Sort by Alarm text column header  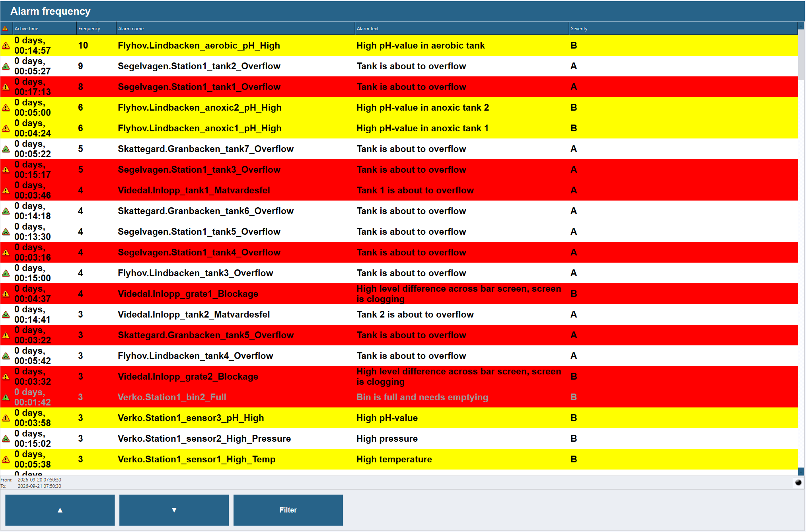point(461,29)
